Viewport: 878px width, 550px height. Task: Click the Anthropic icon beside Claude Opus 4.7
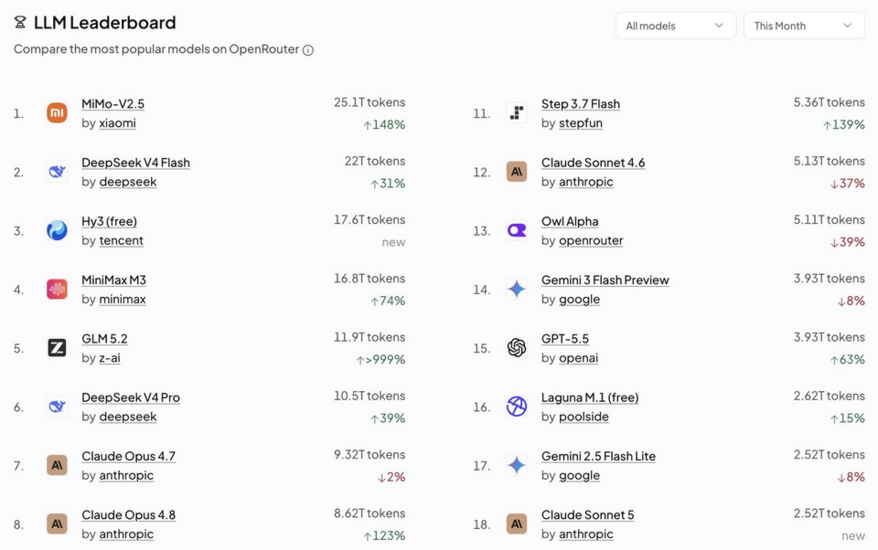click(x=57, y=465)
